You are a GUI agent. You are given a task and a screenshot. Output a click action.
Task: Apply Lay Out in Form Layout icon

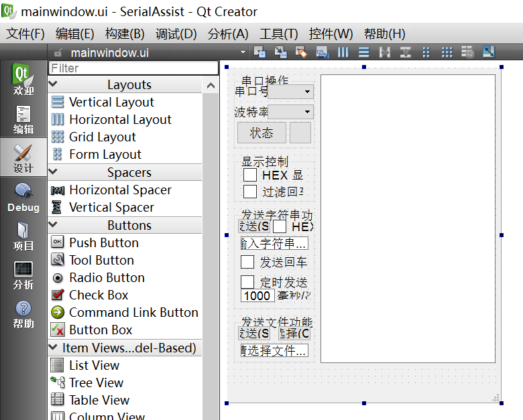click(426, 52)
